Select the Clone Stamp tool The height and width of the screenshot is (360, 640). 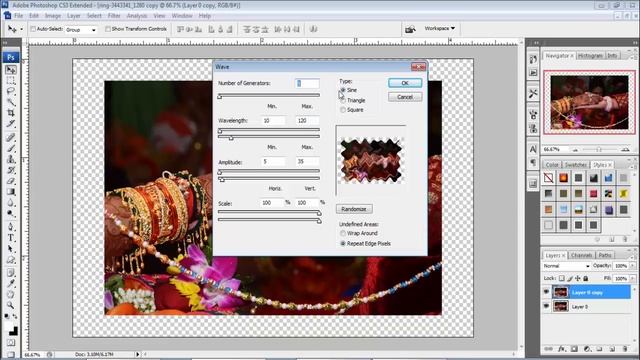tap(11, 159)
